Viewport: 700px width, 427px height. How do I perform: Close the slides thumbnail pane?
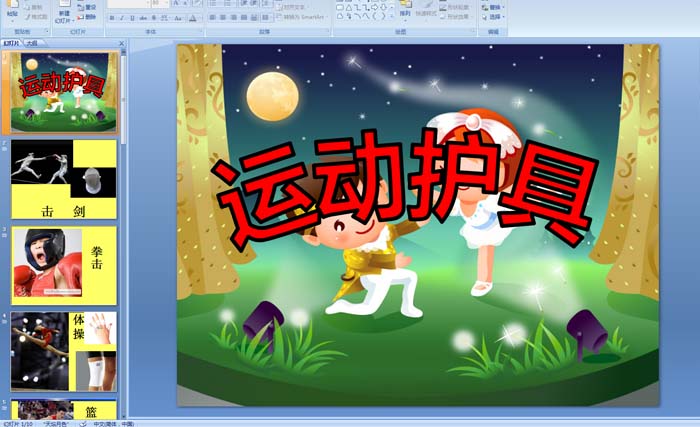click(x=121, y=43)
